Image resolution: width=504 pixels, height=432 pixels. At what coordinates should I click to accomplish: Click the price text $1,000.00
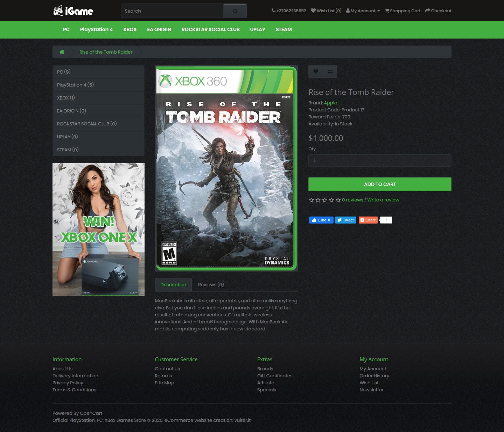325,138
